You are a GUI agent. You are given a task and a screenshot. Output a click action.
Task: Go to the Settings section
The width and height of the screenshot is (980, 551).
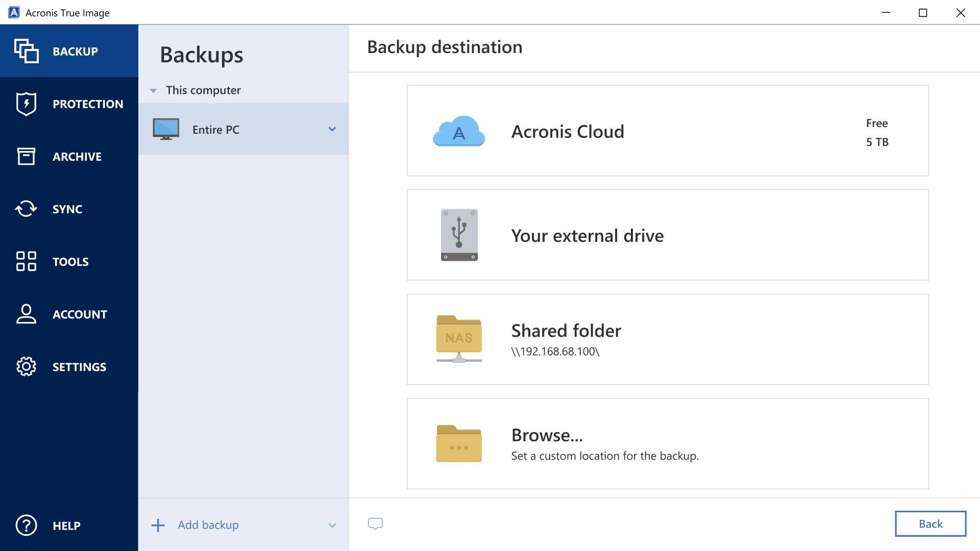pyautogui.click(x=79, y=366)
